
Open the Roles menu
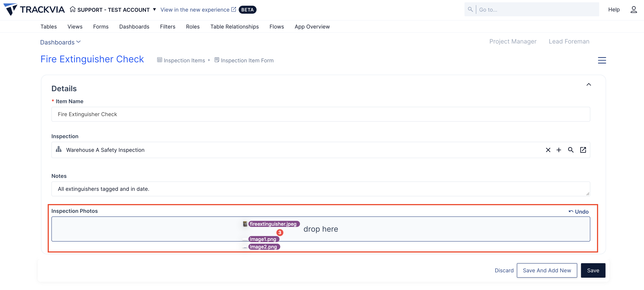pos(193,27)
